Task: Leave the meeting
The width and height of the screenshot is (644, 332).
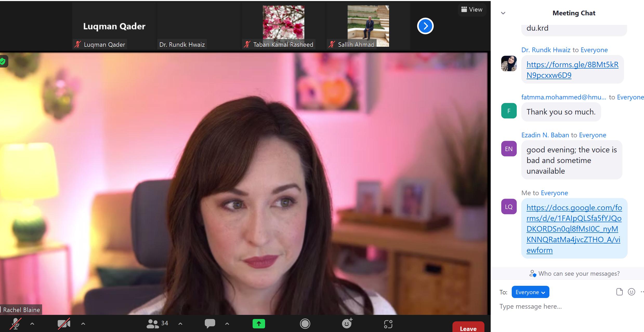Action: click(x=468, y=327)
